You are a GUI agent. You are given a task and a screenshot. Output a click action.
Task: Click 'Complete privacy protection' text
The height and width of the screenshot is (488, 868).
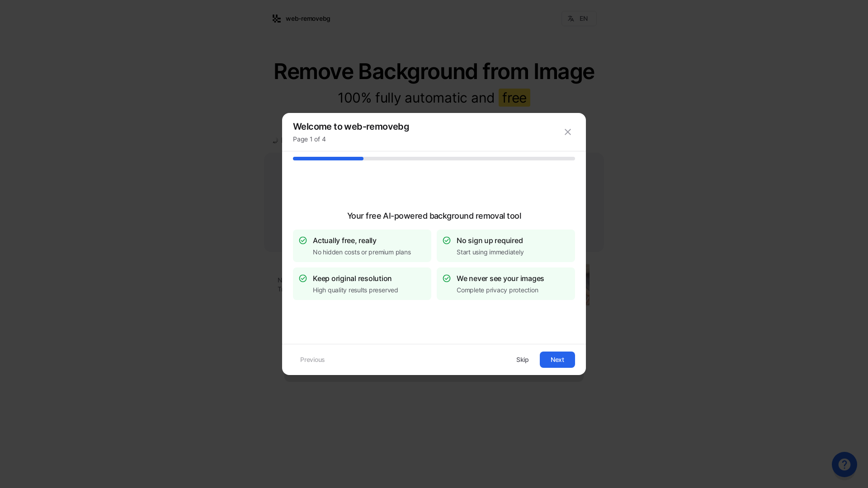coord(497,290)
